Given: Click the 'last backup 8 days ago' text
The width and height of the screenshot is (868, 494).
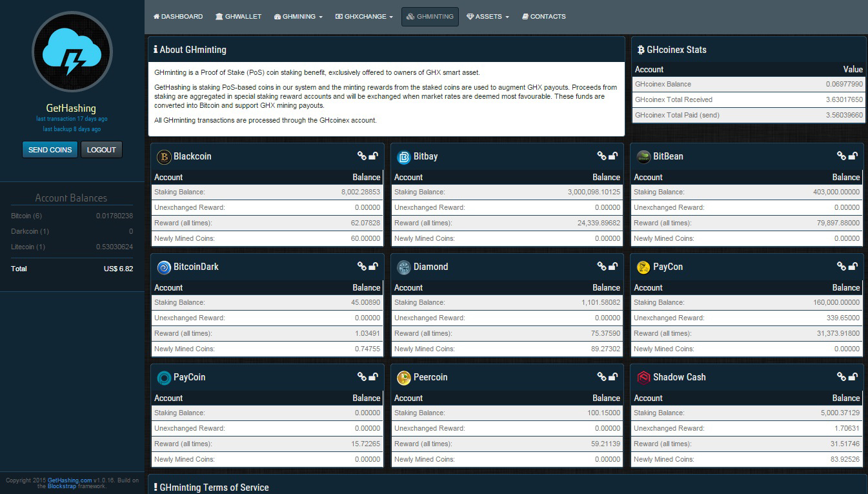Looking at the screenshot, I should click(72, 129).
